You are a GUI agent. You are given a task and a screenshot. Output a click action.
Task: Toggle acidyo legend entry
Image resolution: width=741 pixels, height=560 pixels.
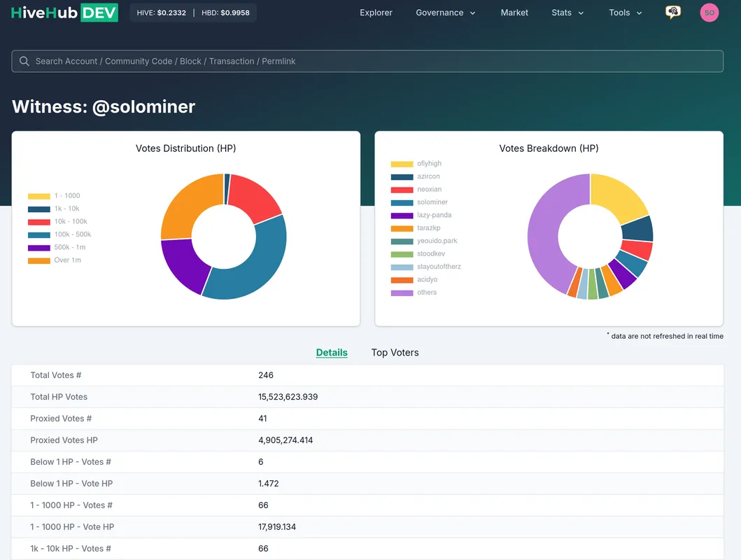tap(414, 279)
